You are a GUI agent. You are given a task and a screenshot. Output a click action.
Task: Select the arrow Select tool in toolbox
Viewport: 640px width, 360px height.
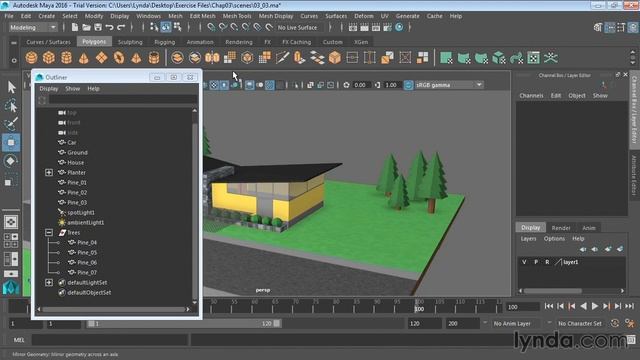coord(11,87)
